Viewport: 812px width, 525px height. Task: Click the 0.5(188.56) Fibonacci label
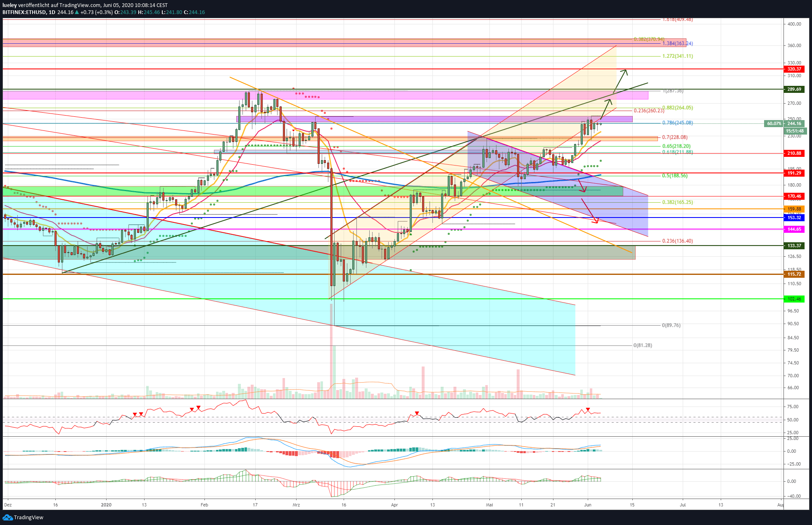(675, 176)
